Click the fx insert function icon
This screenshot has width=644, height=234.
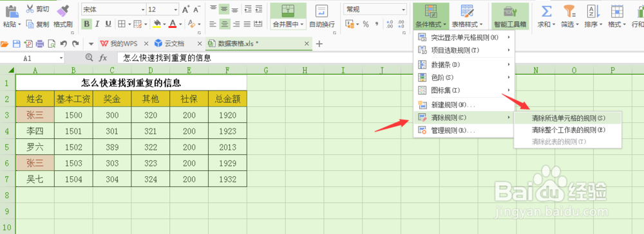103,59
